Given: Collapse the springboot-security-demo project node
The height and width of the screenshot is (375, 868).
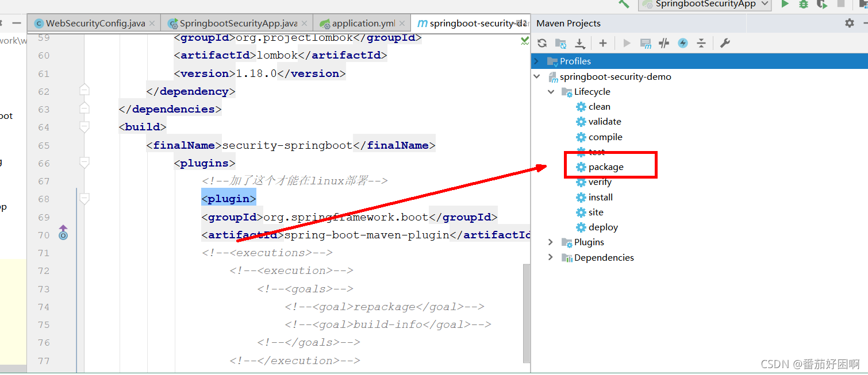Looking at the screenshot, I should [537, 76].
